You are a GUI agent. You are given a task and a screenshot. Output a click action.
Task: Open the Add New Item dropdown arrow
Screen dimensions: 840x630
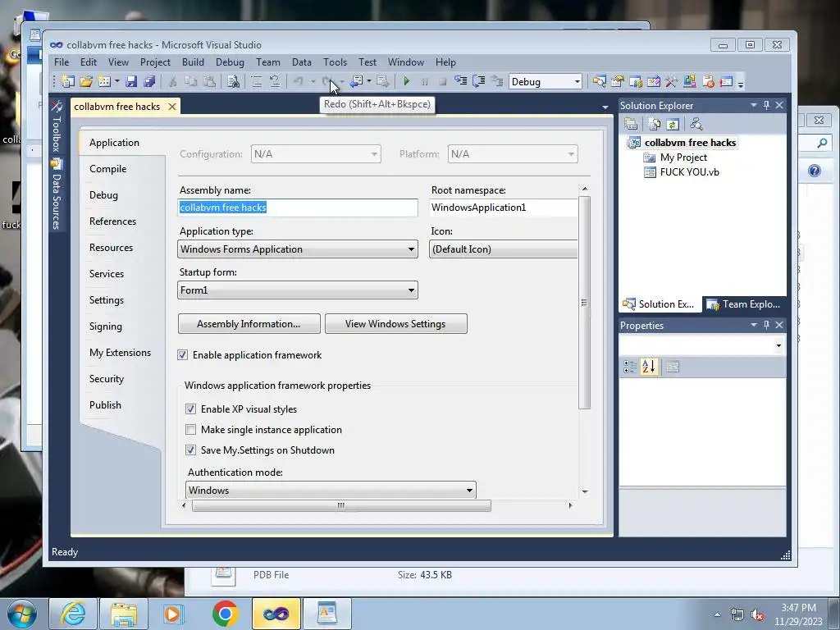point(116,81)
